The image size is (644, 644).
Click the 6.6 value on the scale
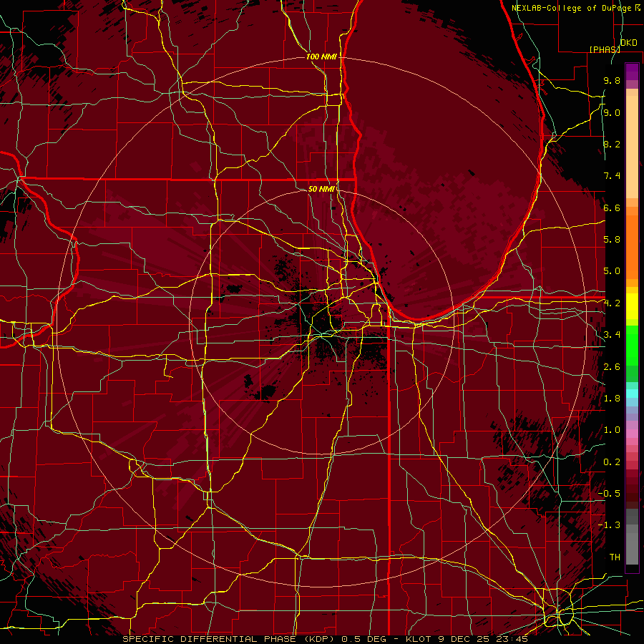click(x=612, y=208)
